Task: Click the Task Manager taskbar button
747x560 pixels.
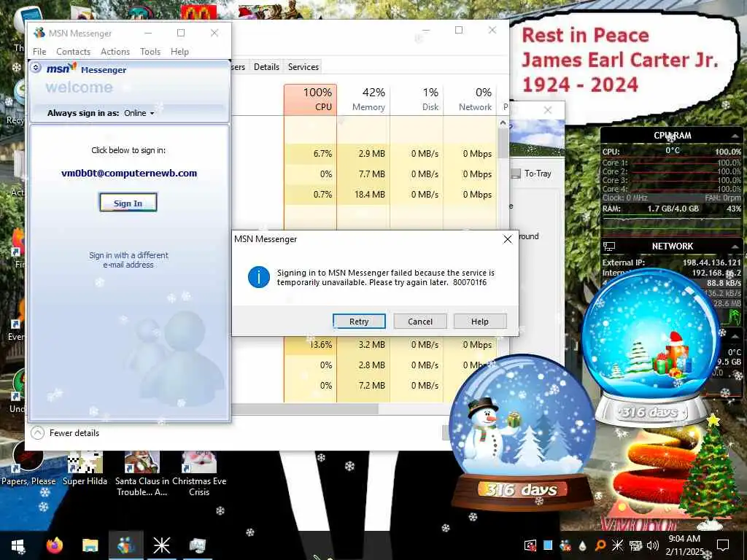Action: coord(197,545)
